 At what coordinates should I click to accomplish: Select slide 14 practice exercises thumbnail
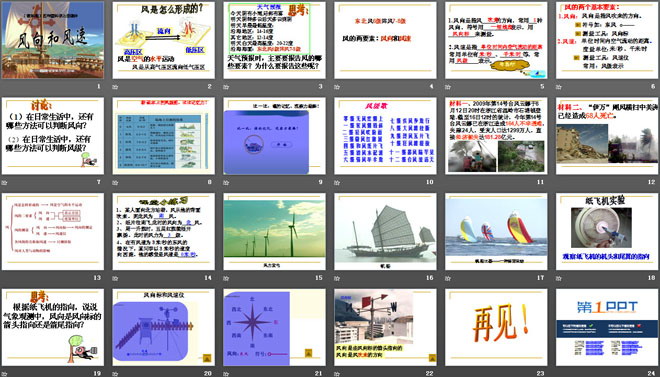[163, 231]
